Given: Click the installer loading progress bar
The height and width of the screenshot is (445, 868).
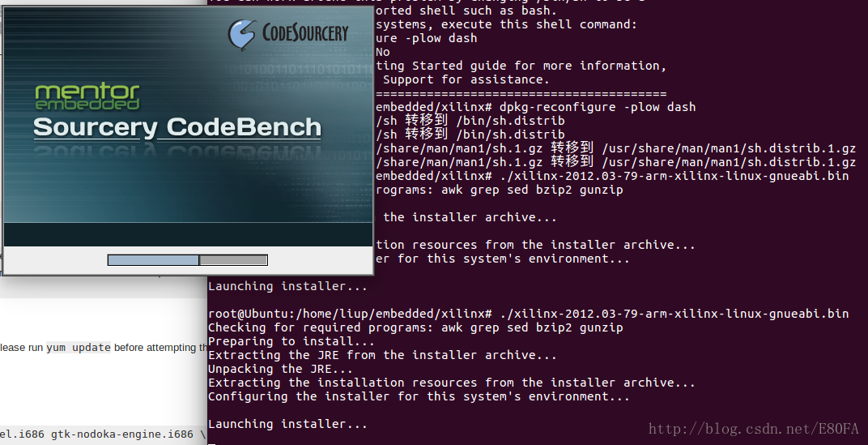Looking at the screenshot, I should point(188,260).
